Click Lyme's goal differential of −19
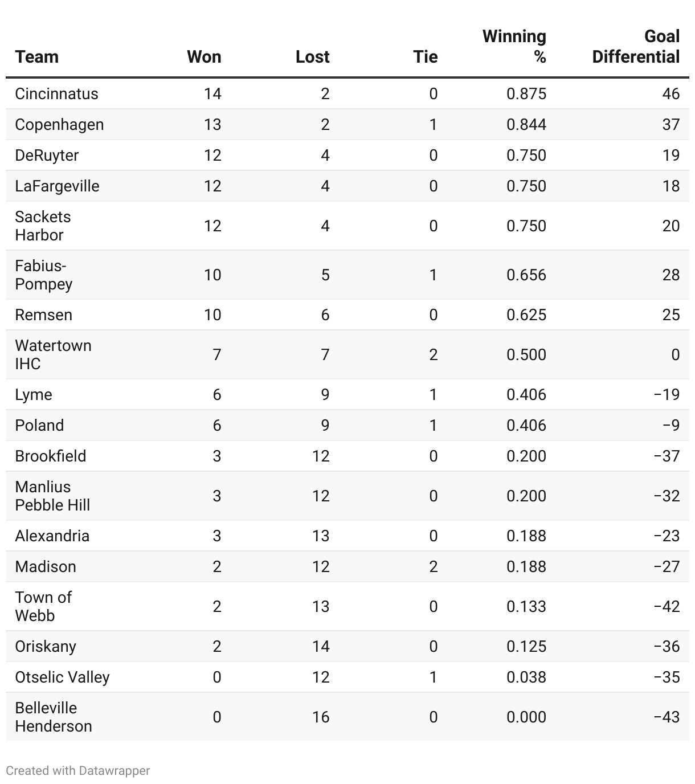Image resolution: width=695 pixels, height=784 pixels. [x=667, y=394]
